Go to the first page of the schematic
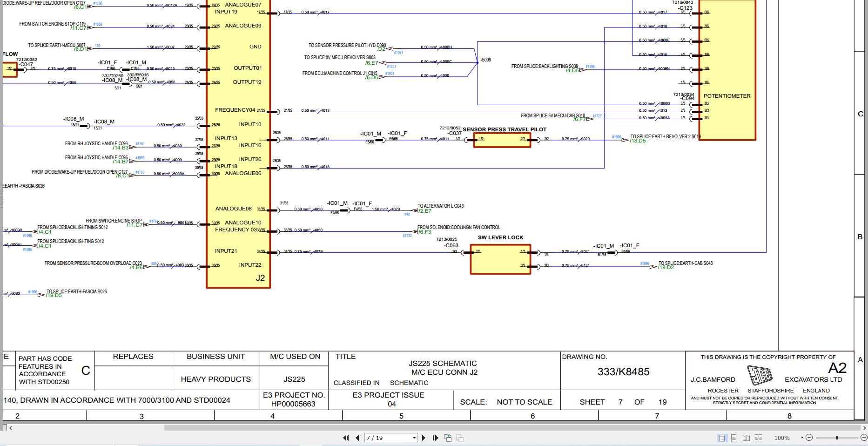 coord(345,438)
